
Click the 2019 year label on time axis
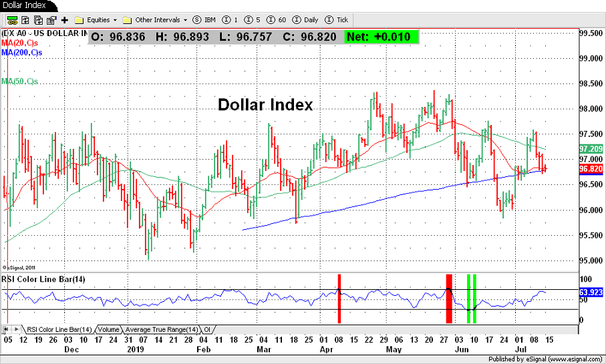(x=135, y=349)
